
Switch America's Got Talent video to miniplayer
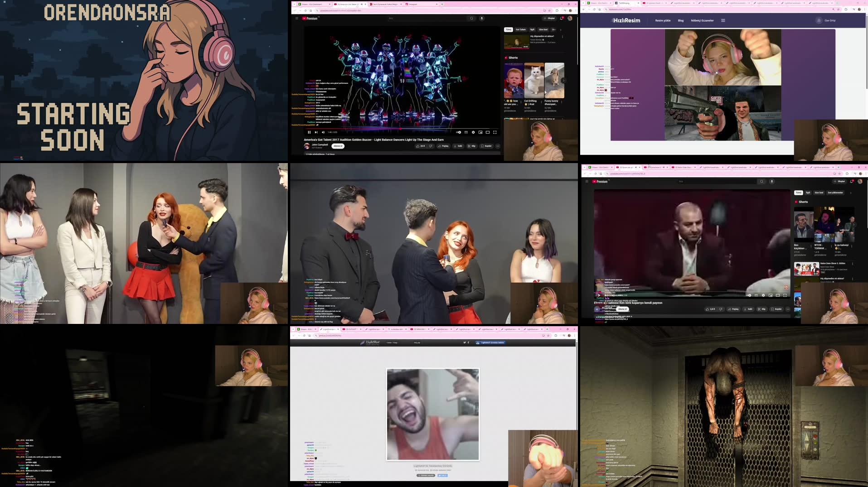click(480, 132)
